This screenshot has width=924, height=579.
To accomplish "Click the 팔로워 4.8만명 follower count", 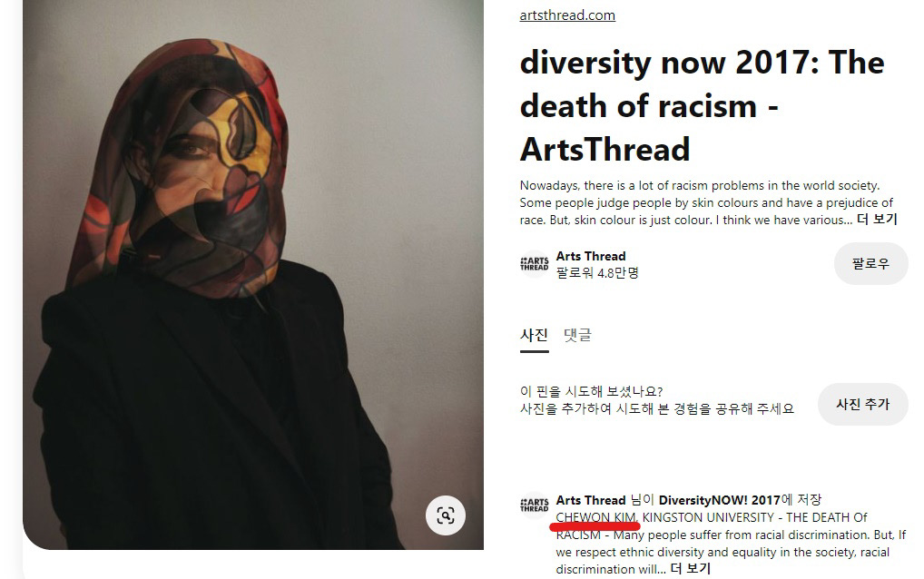I will 597,273.
